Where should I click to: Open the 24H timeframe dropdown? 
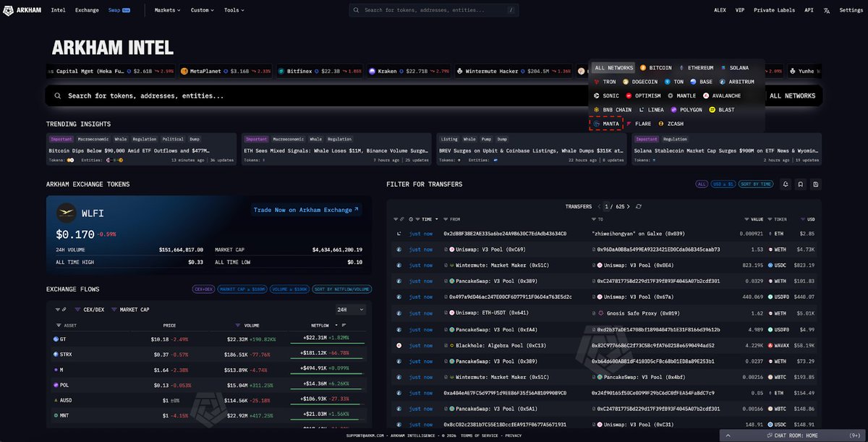coord(351,310)
